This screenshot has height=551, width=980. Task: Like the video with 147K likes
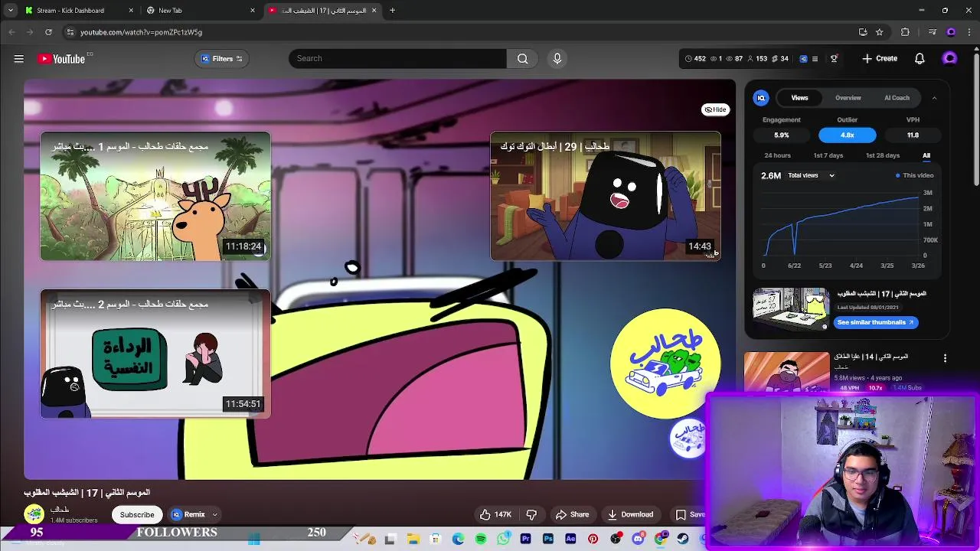[x=495, y=514]
